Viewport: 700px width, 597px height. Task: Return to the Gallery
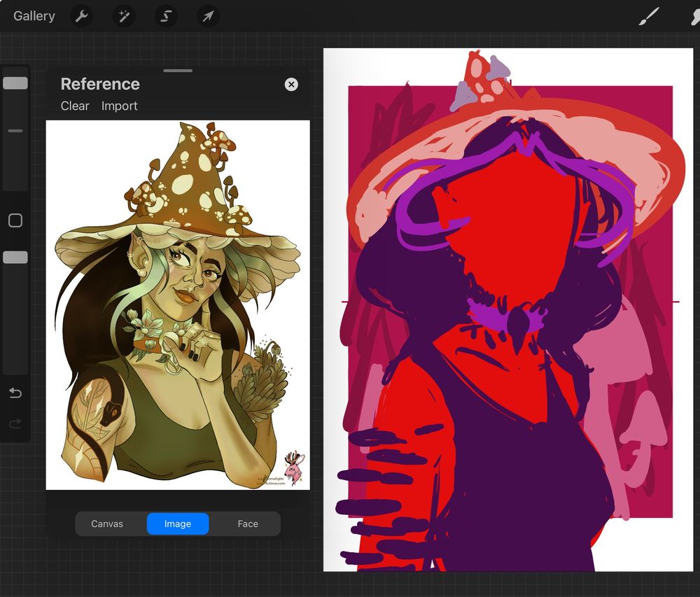click(x=32, y=15)
